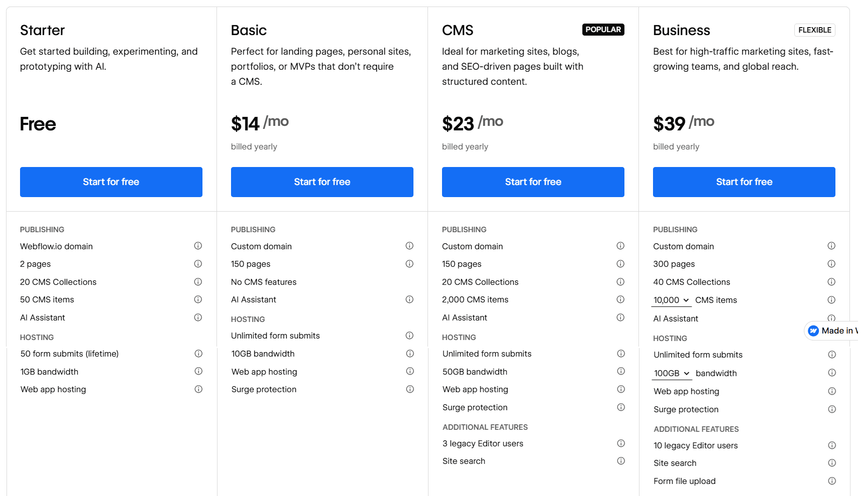Viewport: 868px width, 496px height.
Task: Open the tooltip for Basic's Custom domain
Action: pyautogui.click(x=409, y=246)
